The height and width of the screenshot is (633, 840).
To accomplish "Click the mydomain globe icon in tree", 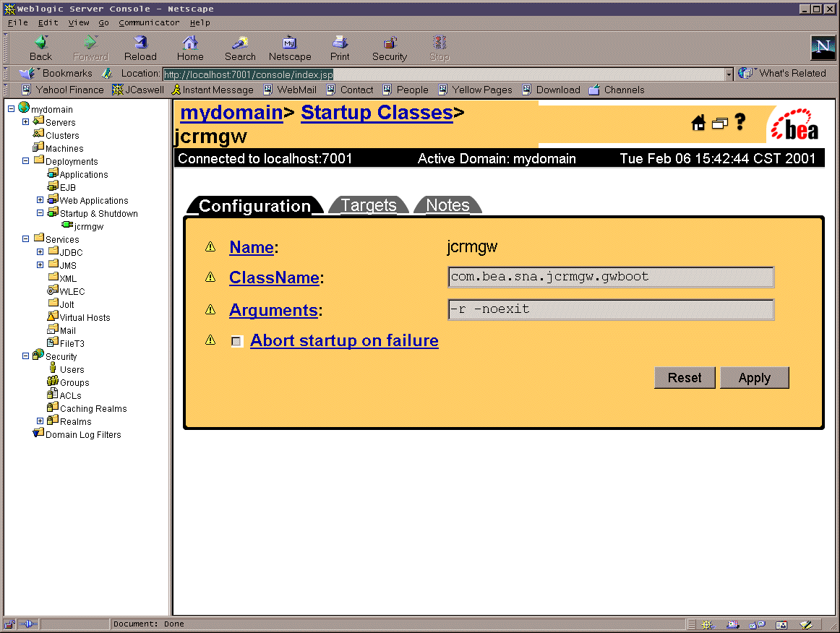I will (24, 107).
